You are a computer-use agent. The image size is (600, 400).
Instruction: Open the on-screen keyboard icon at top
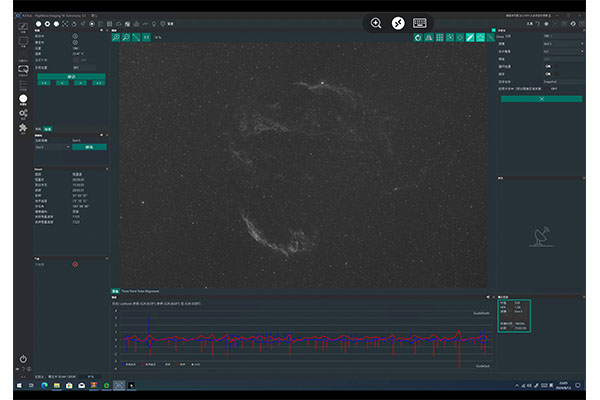pos(419,23)
